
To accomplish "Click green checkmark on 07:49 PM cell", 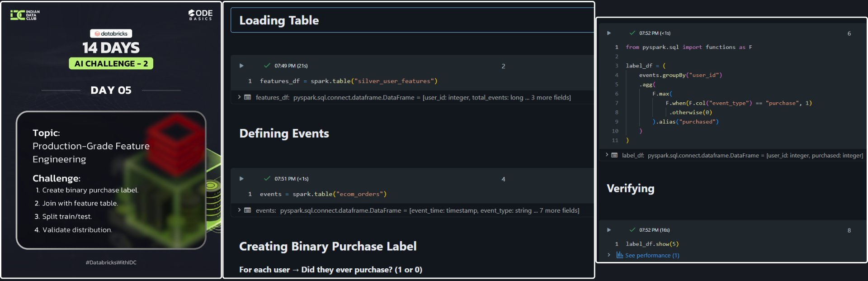I will click(267, 66).
